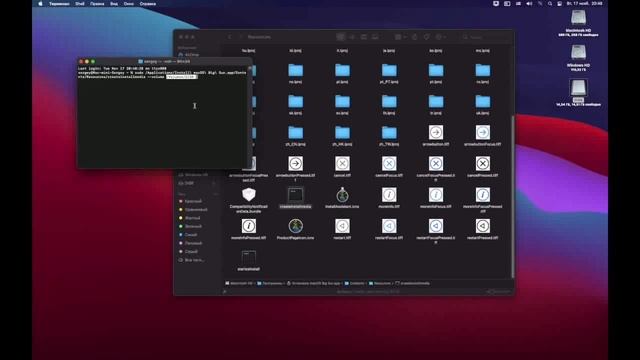Select the moreInfoPressed.tiff file
The image size is (640, 360).
(x=249, y=229)
